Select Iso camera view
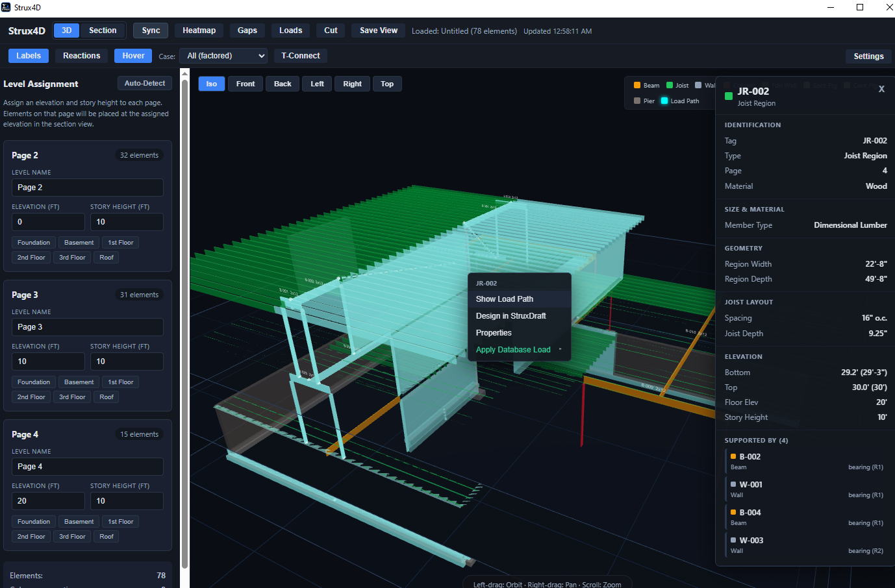This screenshot has width=895, height=588. coord(212,84)
